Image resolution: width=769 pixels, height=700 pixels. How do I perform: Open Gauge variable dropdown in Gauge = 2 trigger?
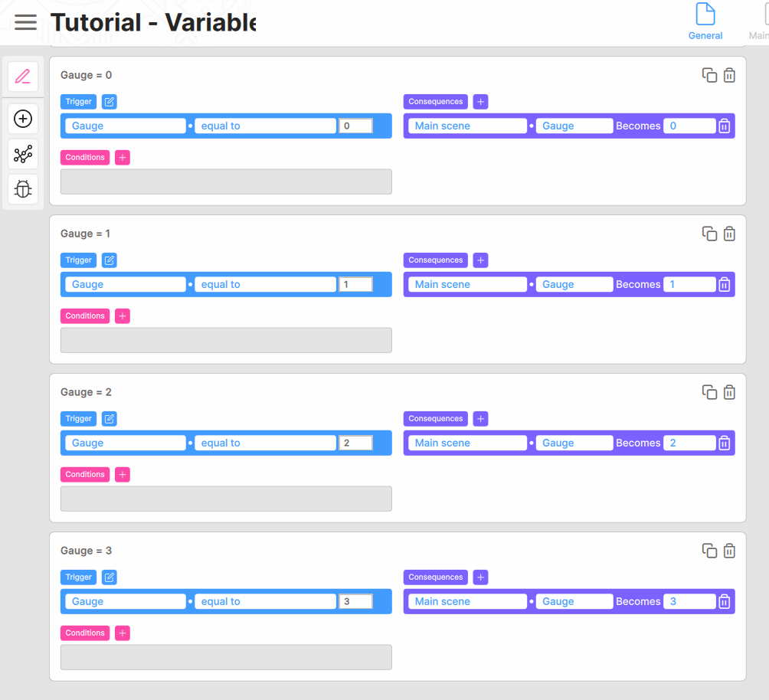(126, 443)
